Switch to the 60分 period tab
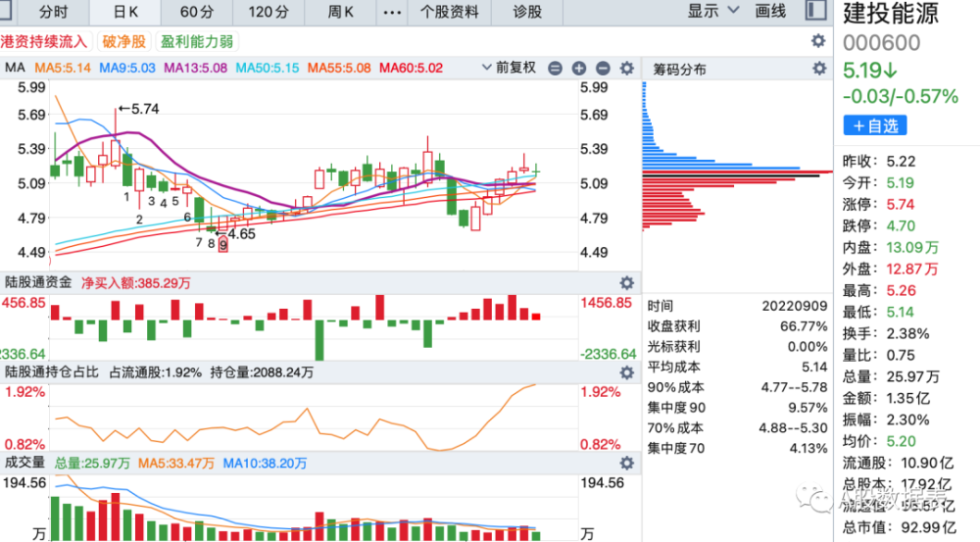 (x=197, y=12)
